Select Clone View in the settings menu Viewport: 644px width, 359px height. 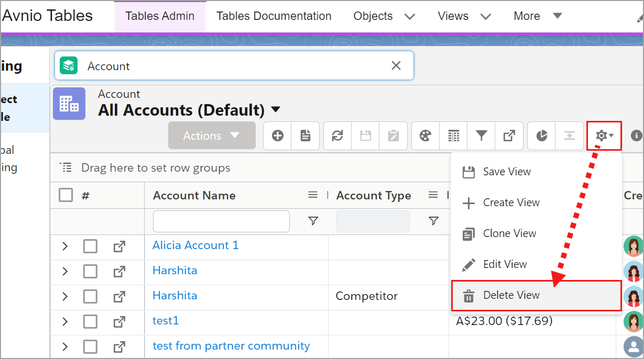point(509,233)
